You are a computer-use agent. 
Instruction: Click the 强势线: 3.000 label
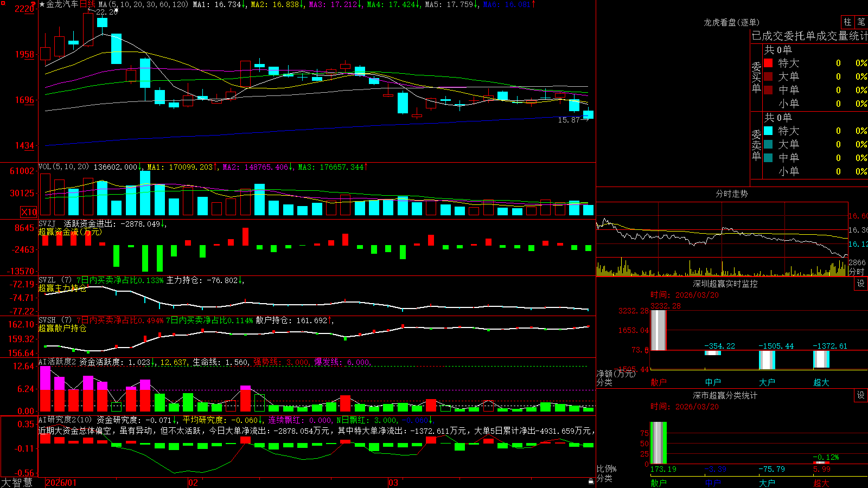pyautogui.click(x=281, y=362)
